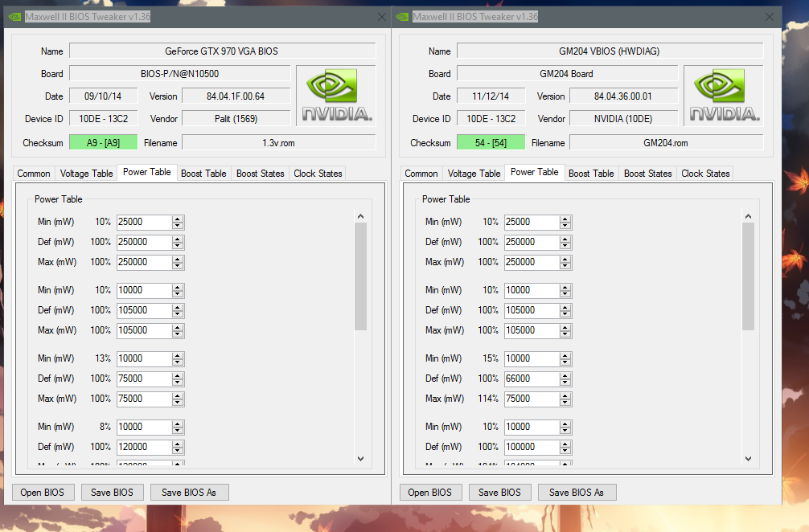Click Save BIOS in the left window
Image resolution: width=809 pixels, height=532 pixels.
coord(112,493)
